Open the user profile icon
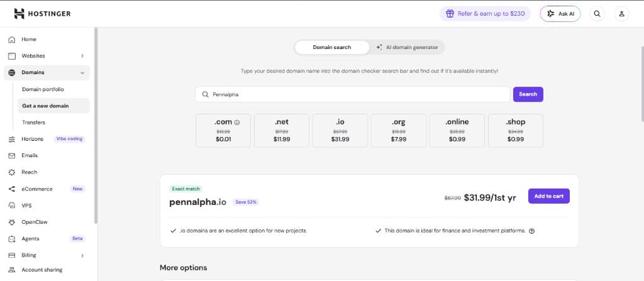Screen dimensions: 644x281 click(x=622, y=14)
